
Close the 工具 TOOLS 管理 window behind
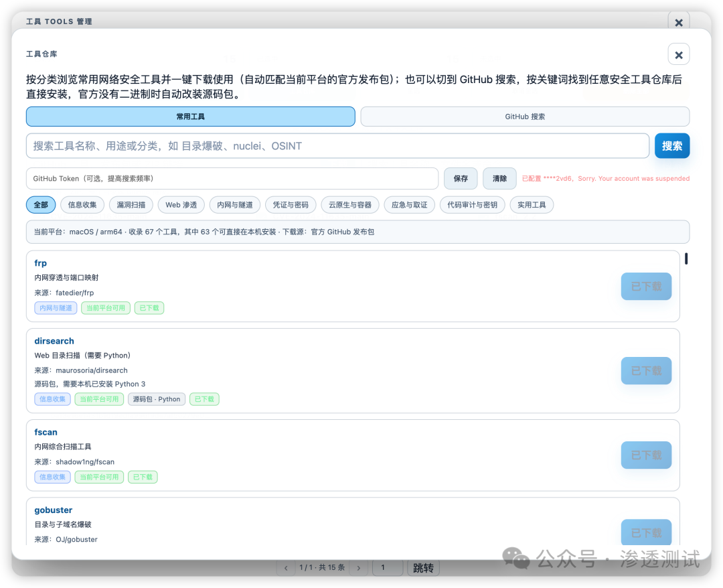678,22
